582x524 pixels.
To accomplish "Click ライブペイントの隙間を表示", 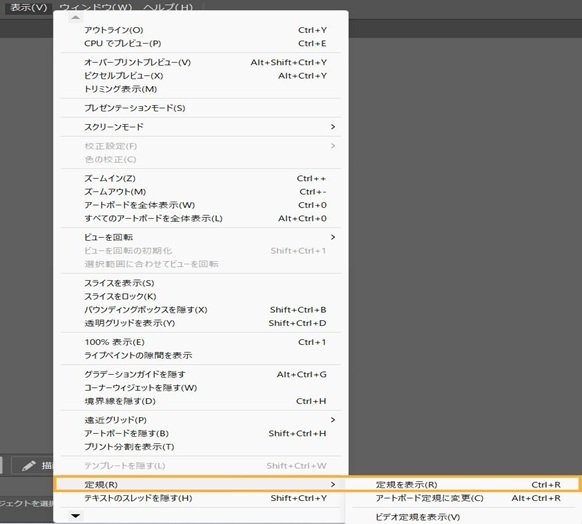I will tap(201, 356).
